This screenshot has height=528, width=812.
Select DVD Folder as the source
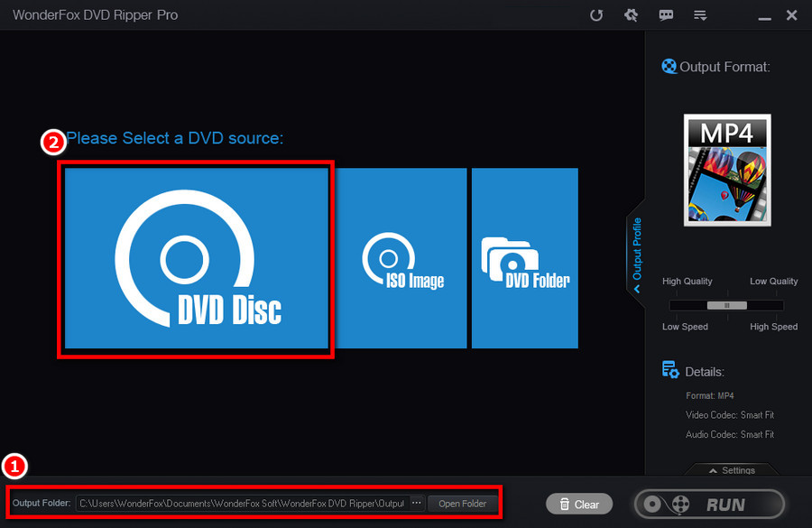[523, 258]
